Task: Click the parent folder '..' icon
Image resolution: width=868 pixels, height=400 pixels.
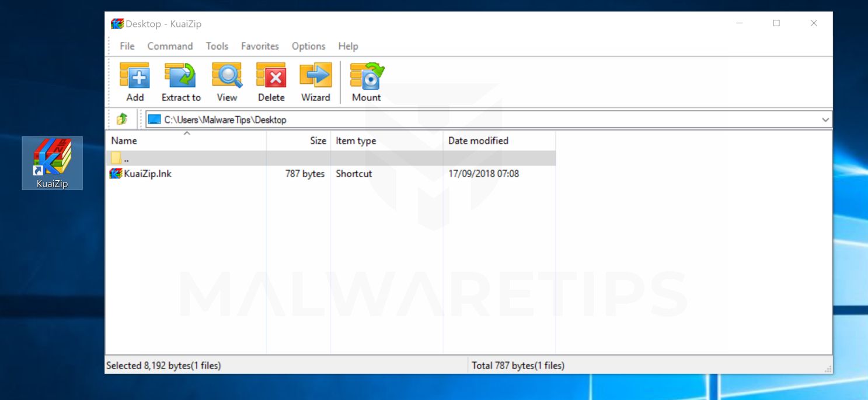Action: [x=116, y=158]
